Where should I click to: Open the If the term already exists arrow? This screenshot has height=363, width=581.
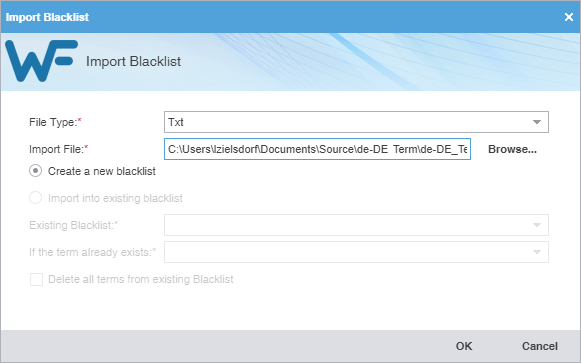pos(537,252)
